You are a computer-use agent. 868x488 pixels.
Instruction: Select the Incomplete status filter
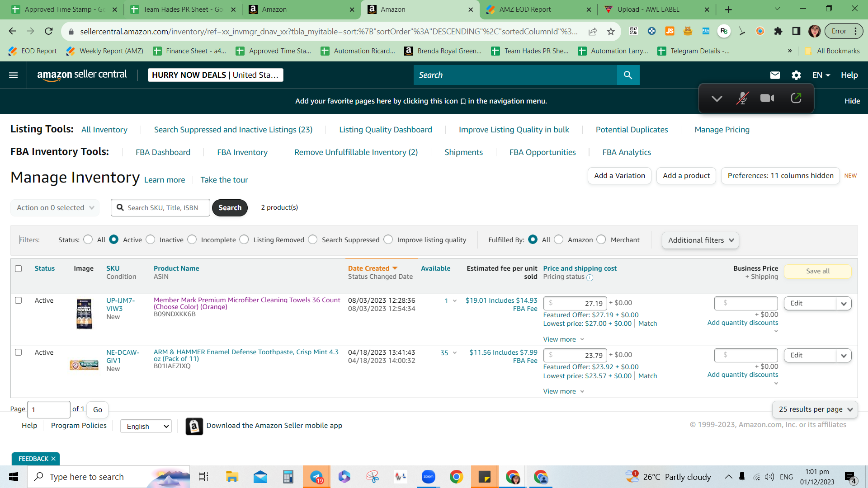pyautogui.click(x=192, y=239)
